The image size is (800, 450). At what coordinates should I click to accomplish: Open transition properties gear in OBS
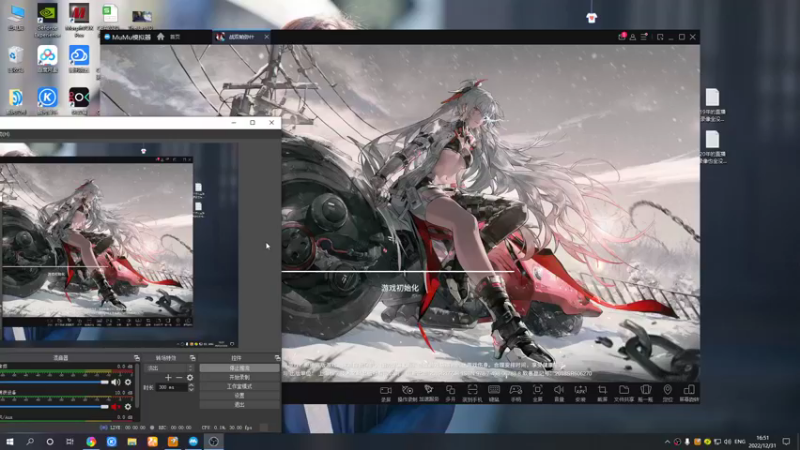[190, 378]
